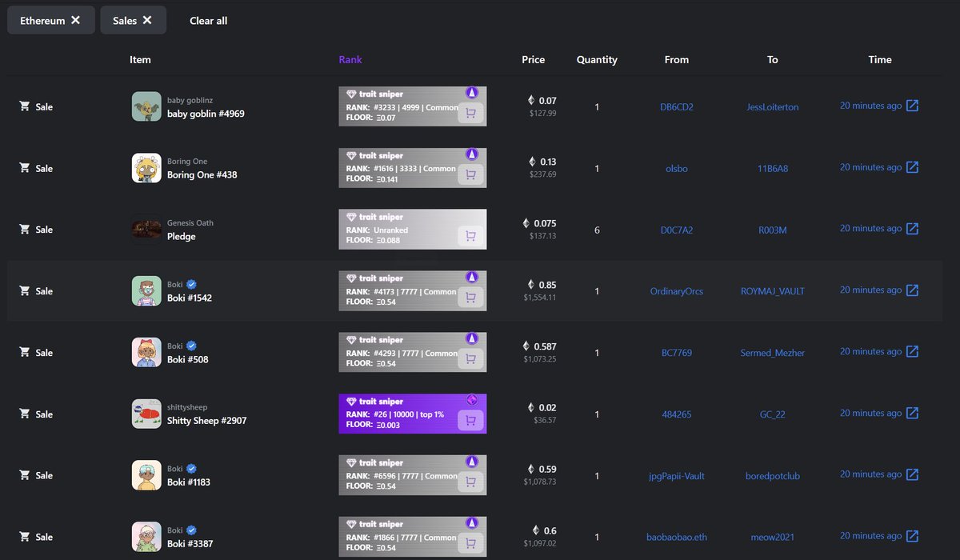Open buyer profile 11B6A8
The height and width of the screenshot is (560, 960).
[773, 168]
